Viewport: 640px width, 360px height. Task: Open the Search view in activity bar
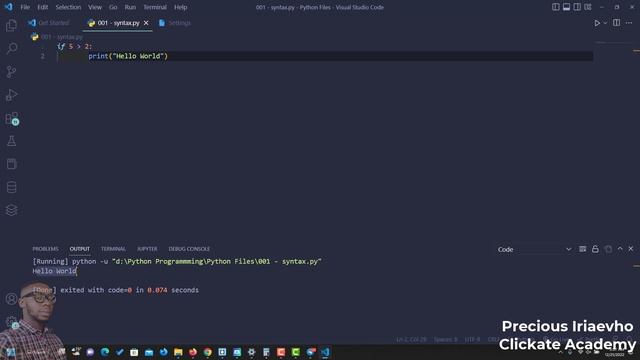click(x=11, y=48)
